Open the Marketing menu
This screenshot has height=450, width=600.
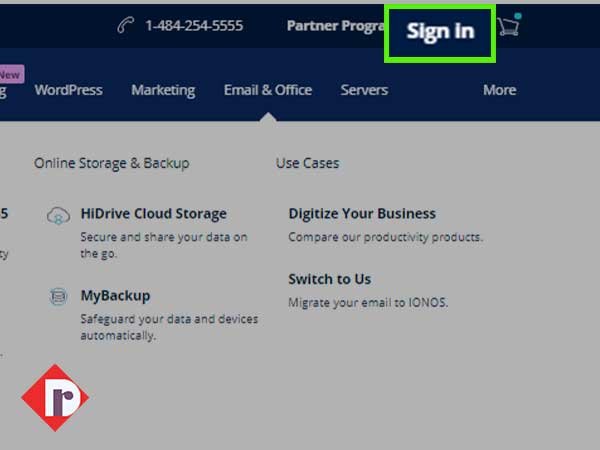tap(163, 91)
